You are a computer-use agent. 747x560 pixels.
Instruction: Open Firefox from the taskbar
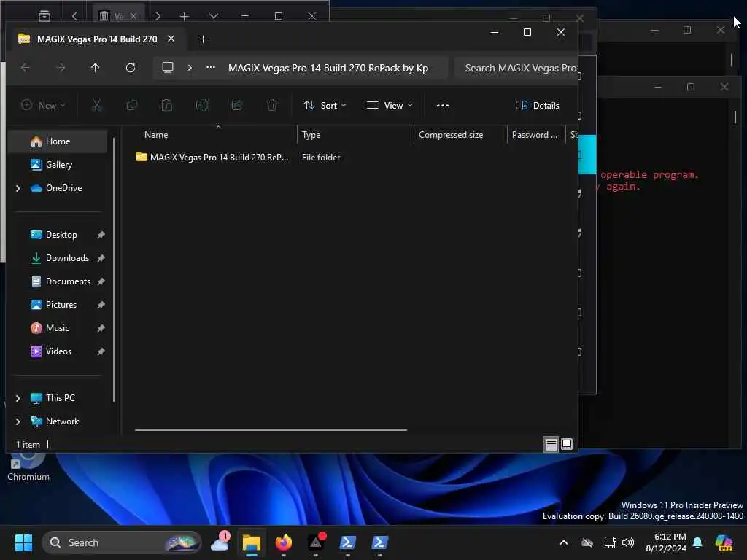coord(284,542)
